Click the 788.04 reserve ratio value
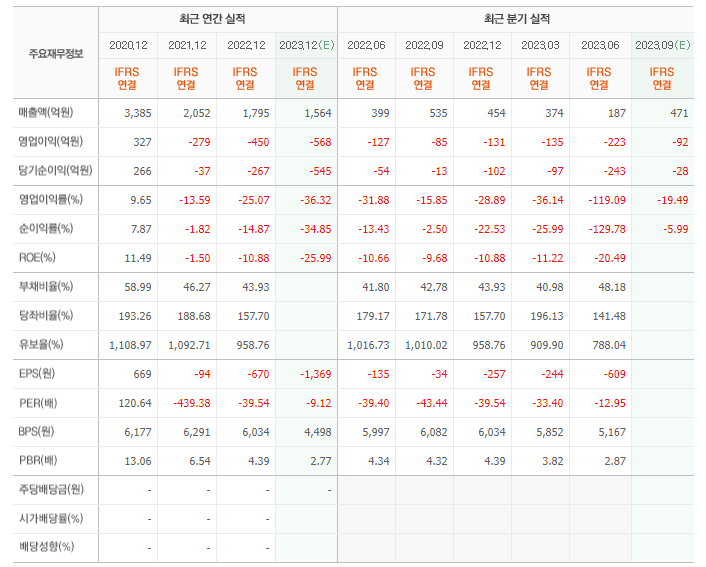The image size is (706, 567). tap(610, 345)
